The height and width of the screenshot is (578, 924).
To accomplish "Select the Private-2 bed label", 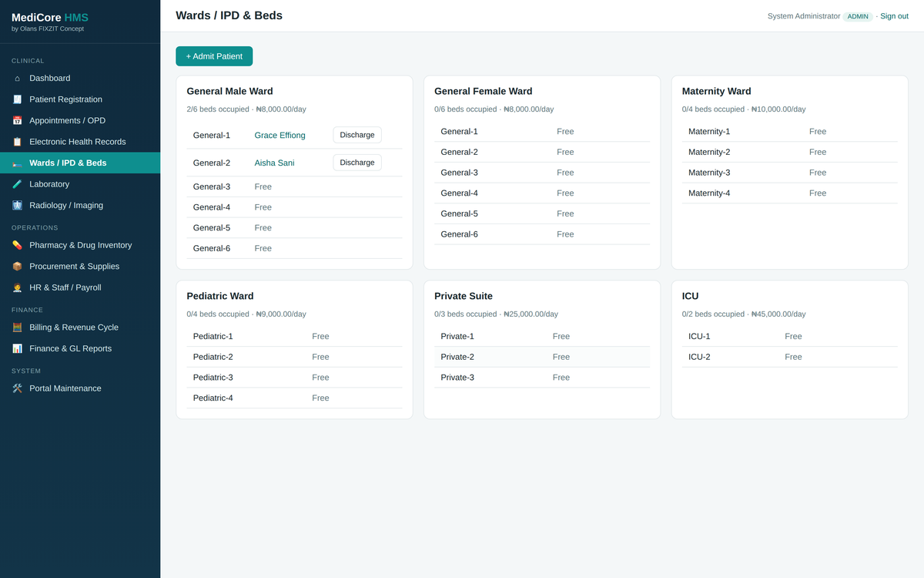I will tap(457, 357).
